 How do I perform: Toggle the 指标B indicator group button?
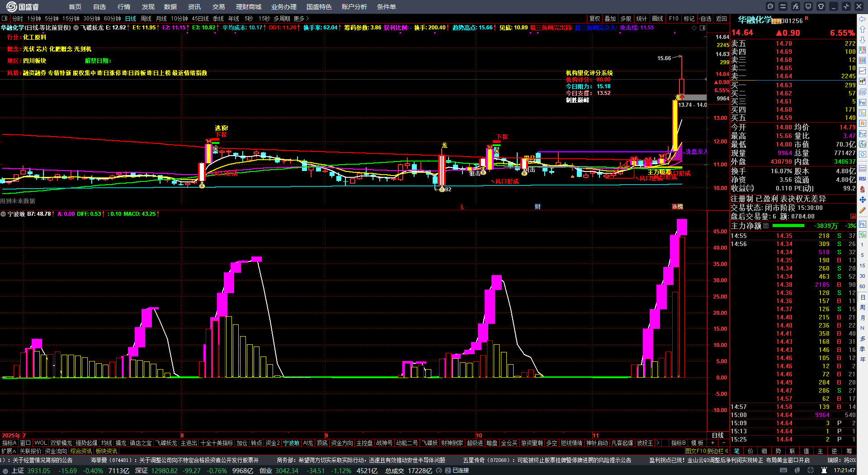678,443
